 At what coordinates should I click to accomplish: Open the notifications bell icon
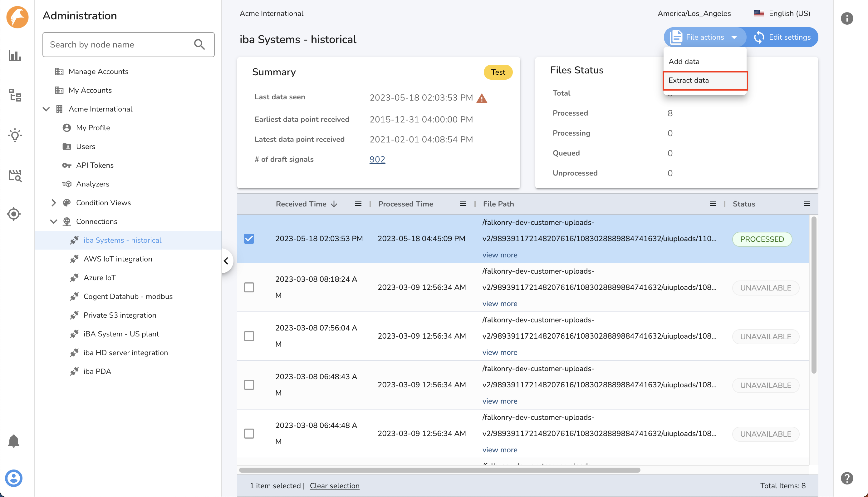click(14, 441)
